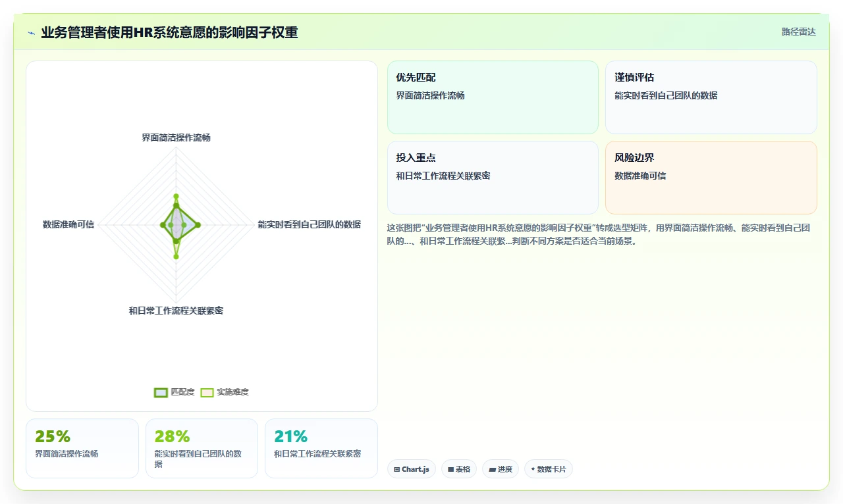
Task: Click 数据准确可信 text in 风险边界 card
Action: click(x=640, y=176)
